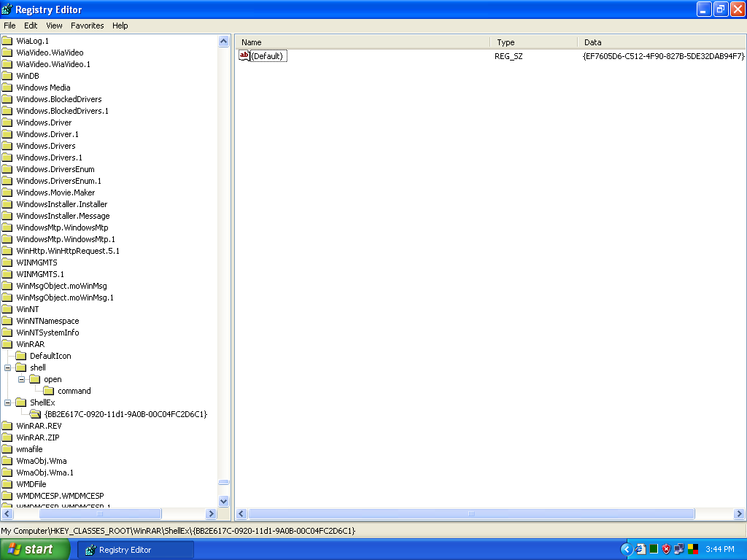Click the WMDFile folder icon
747x560 pixels.
coord(7,484)
